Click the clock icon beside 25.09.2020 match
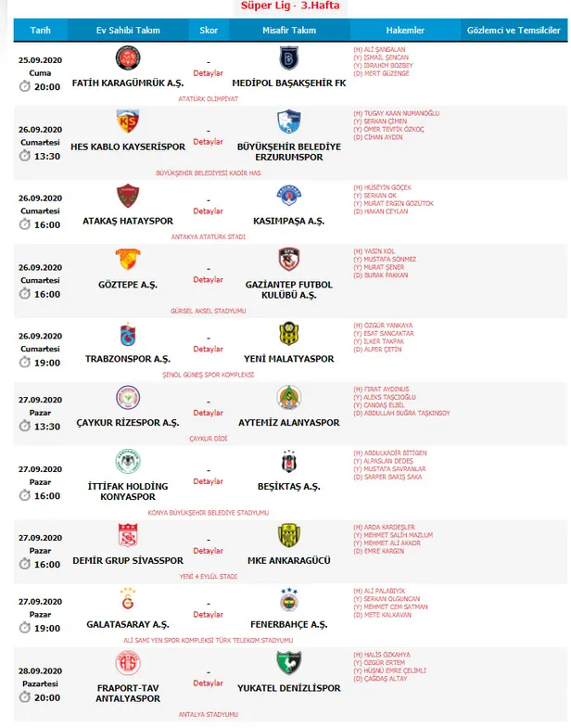 (x=25, y=86)
